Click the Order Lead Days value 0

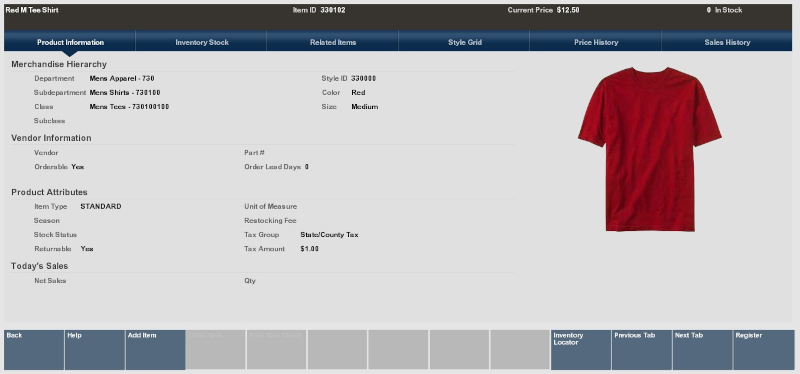pos(307,167)
